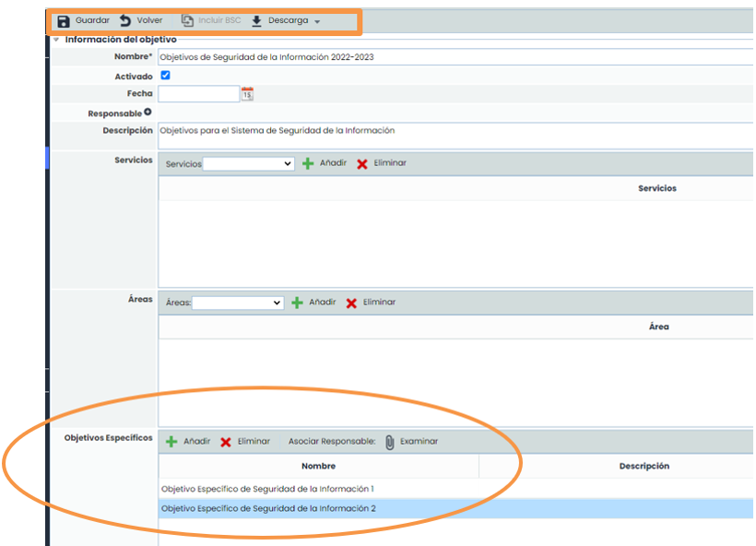Click the paperclip Examinar icon
756x546 pixels.
click(390, 442)
